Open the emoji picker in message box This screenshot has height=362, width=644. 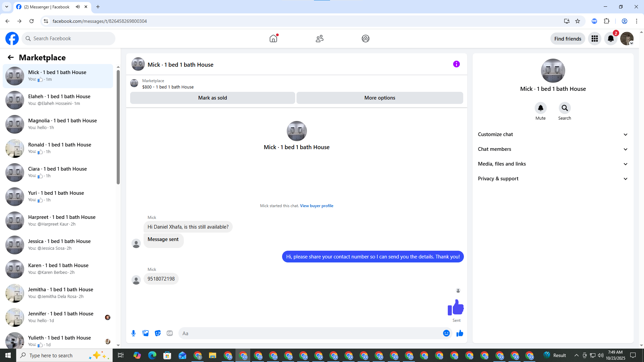click(446, 333)
